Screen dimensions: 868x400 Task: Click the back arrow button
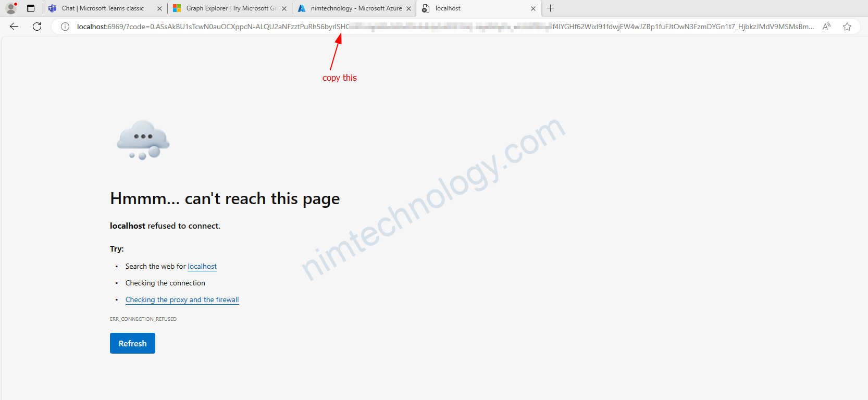pos(14,27)
